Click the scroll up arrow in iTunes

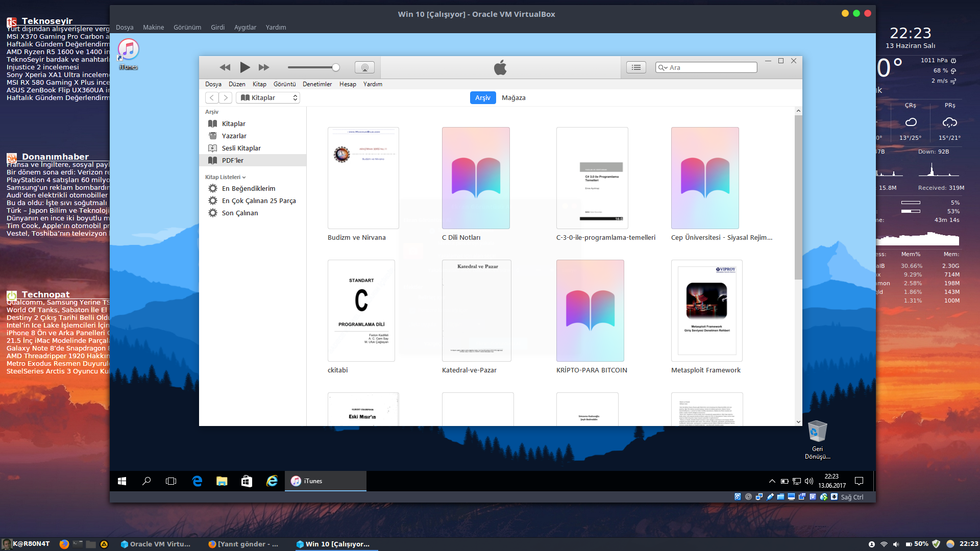(798, 111)
